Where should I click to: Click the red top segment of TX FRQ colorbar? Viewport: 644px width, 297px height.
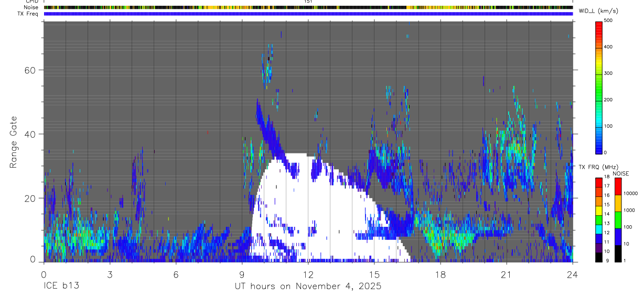599,183
